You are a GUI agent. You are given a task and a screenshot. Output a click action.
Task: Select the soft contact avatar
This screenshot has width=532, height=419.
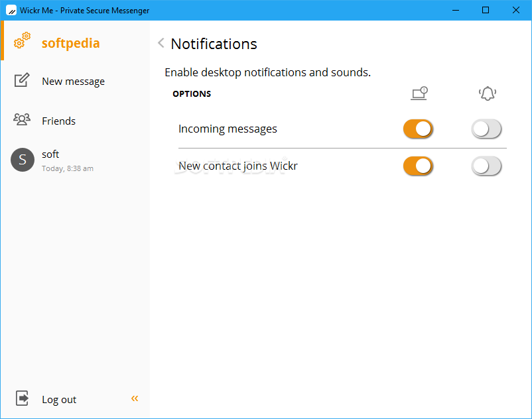click(x=23, y=160)
